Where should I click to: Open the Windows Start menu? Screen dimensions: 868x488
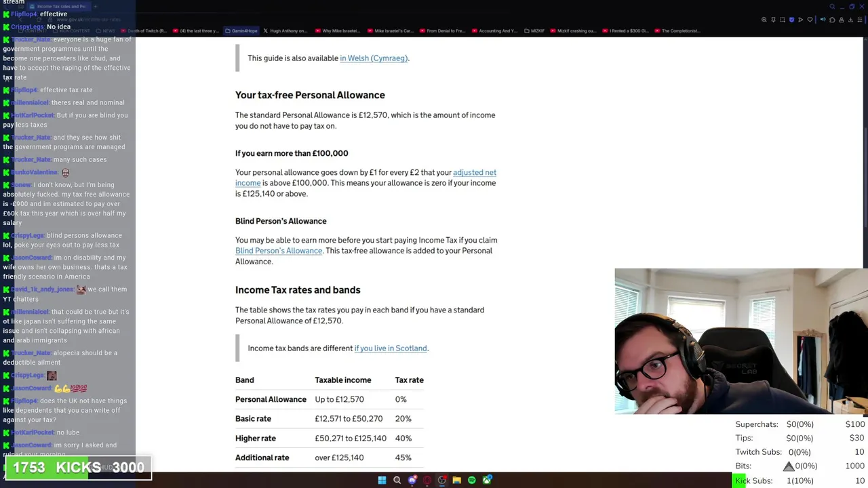382,481
